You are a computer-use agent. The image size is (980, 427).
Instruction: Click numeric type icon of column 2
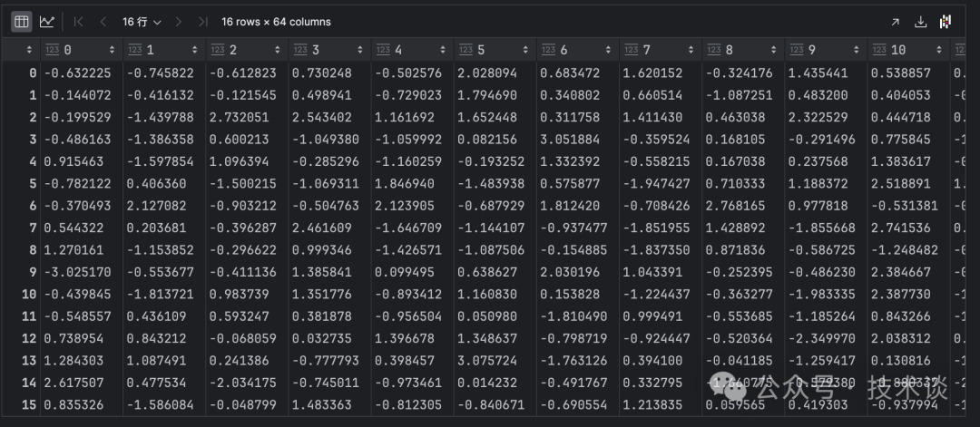click(218, 50)
